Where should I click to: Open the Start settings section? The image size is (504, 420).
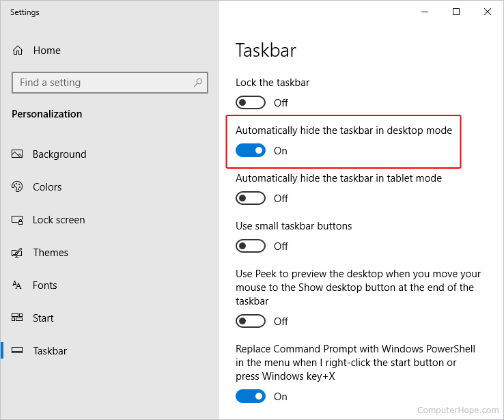coord(43,318)
